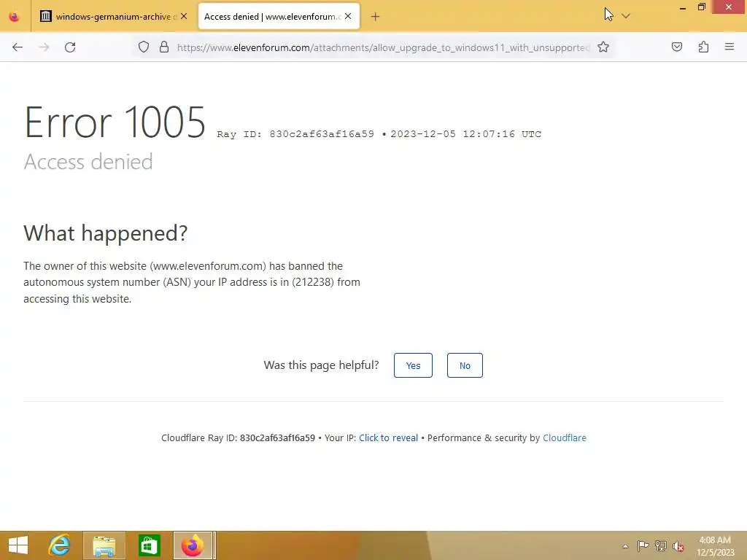
Task: Click the Access denied subtitle
Action: click(x=88, y=162)
